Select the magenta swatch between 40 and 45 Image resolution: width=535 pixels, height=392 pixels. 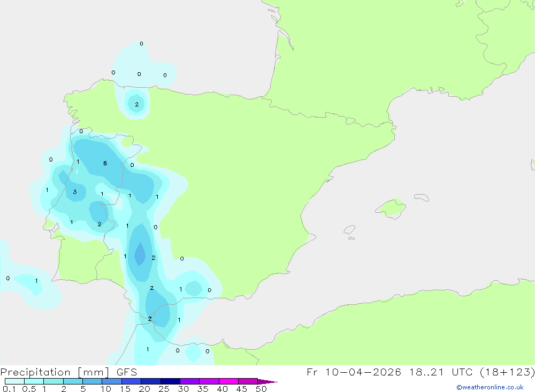tap(228, 381)
